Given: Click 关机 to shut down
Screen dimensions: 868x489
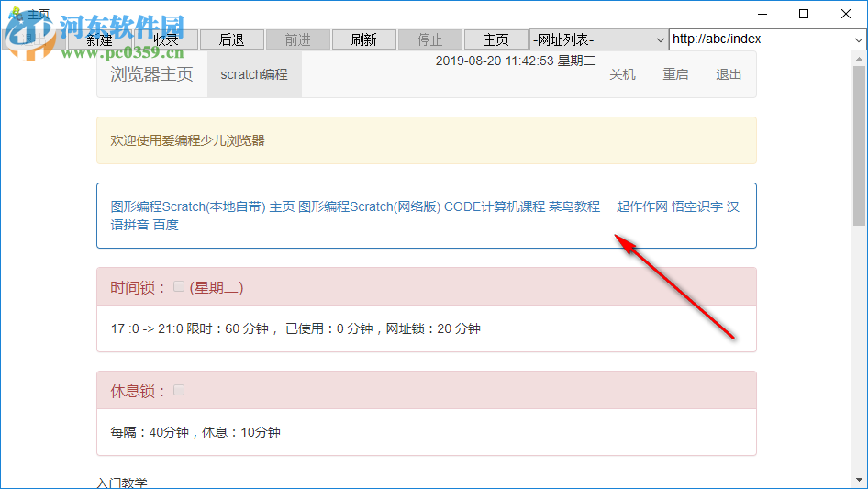Looking at the screenshot, I should tap(622, 74).
